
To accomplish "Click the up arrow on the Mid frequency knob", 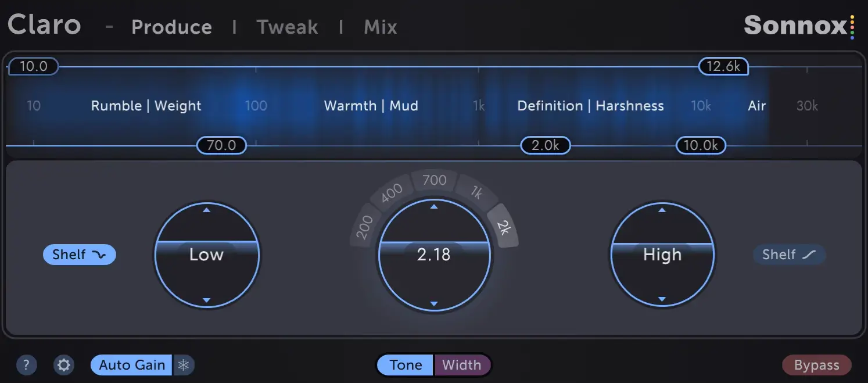I will 434,206.
